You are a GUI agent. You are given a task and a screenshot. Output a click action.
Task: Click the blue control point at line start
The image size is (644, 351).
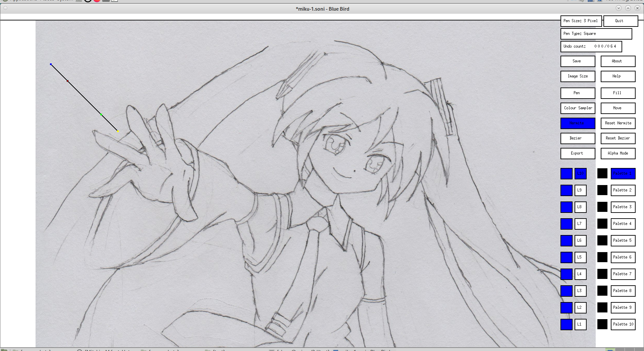click(51, 64)
